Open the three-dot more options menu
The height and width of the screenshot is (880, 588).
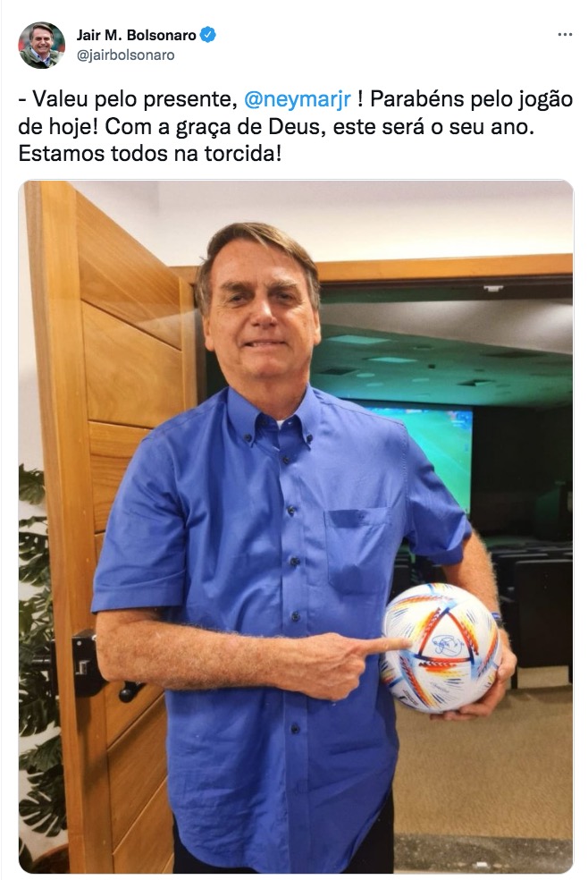(565, 35)
